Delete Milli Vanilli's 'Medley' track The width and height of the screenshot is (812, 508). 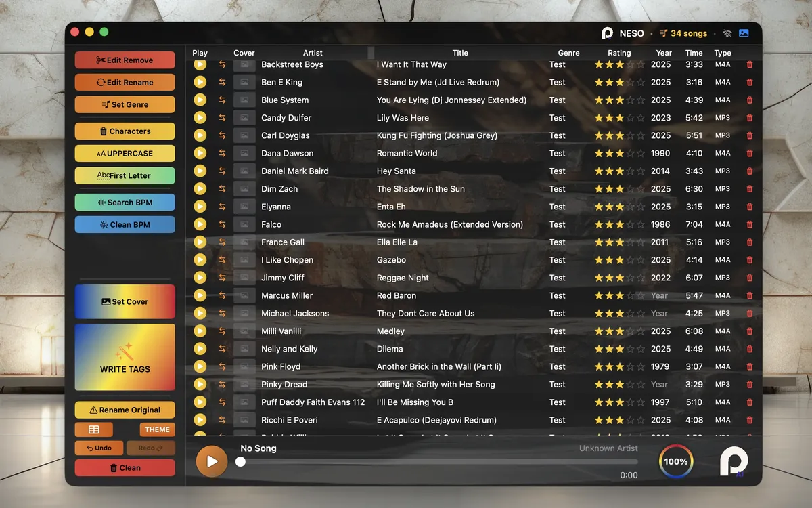[750, 331]
